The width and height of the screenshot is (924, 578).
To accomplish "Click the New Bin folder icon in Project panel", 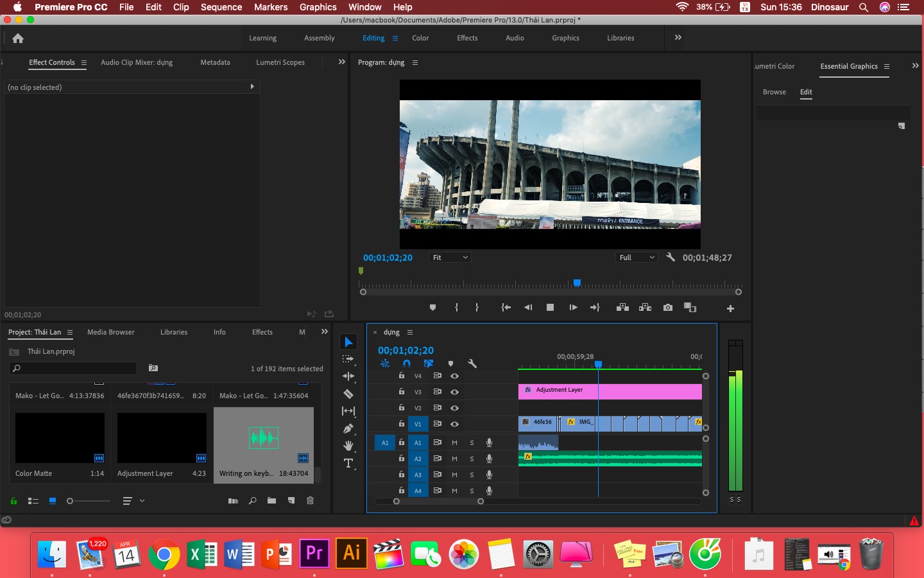I will tap(272, 500).
